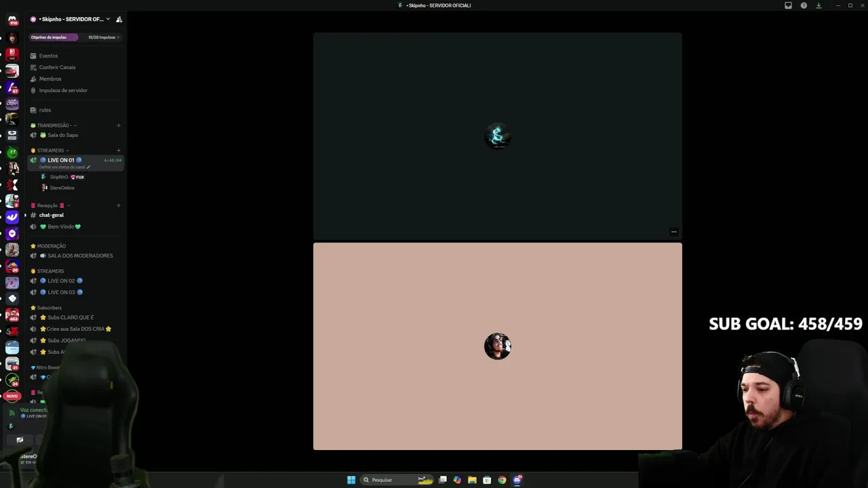The image size is (868, 488).
Task: Launch Google Chrome from the taskbar
Action: point(502,480)
